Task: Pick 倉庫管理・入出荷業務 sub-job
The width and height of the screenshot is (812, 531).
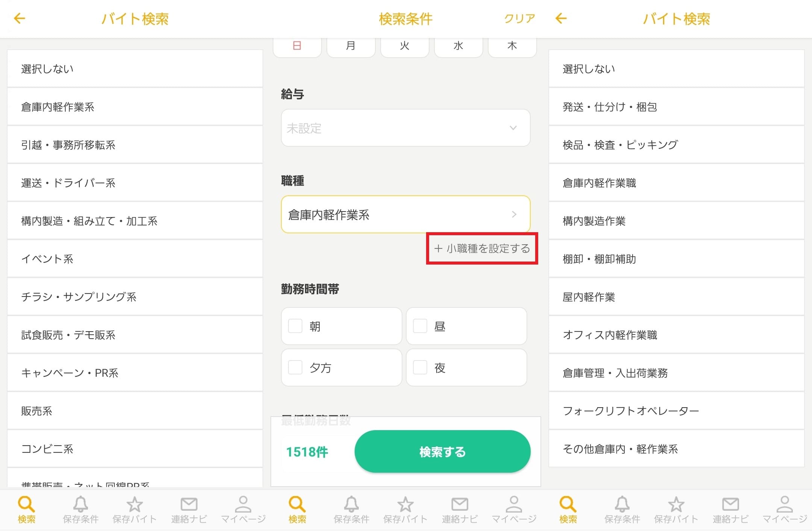Action: [677, 373]
